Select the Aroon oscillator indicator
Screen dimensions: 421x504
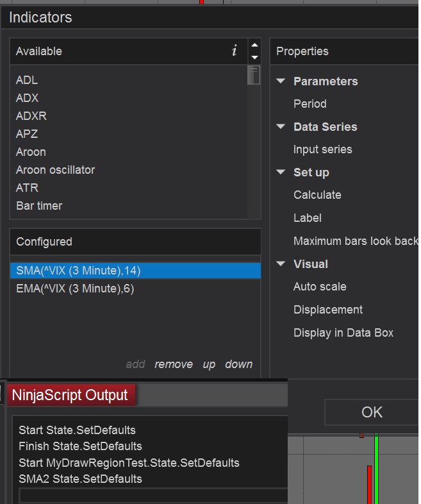click(x=55, y=170)
